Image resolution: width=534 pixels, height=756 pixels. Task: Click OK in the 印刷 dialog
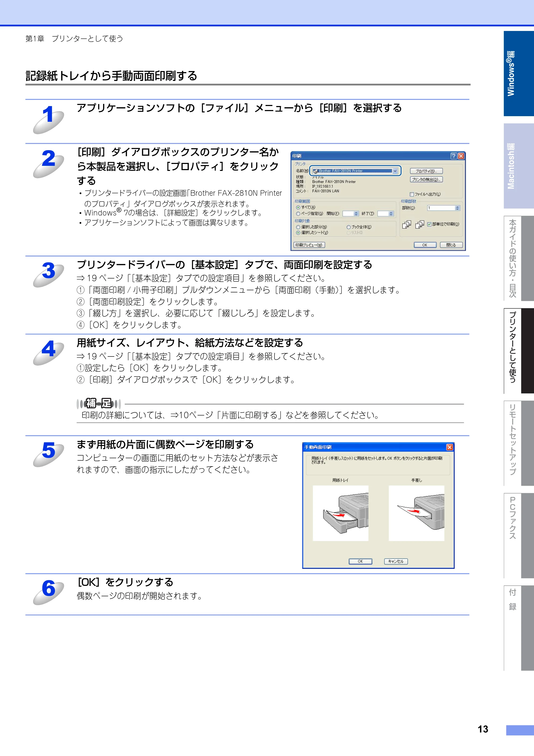425,245
